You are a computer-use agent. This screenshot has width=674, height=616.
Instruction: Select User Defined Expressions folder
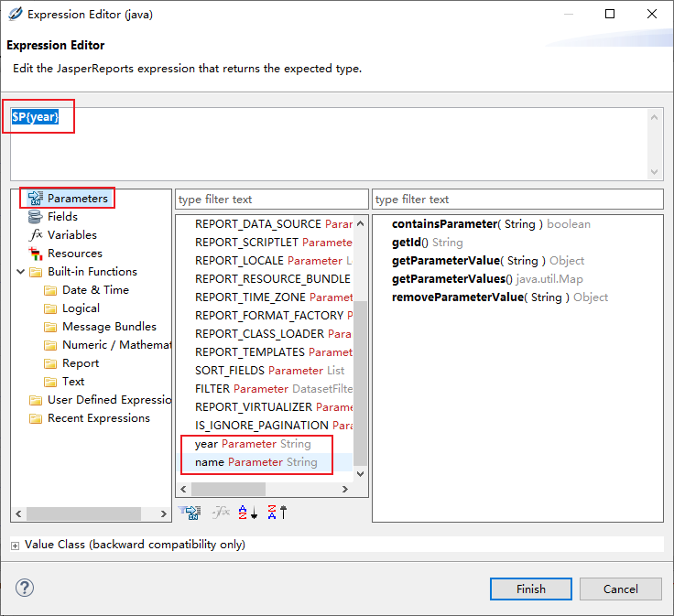(110, 400)
